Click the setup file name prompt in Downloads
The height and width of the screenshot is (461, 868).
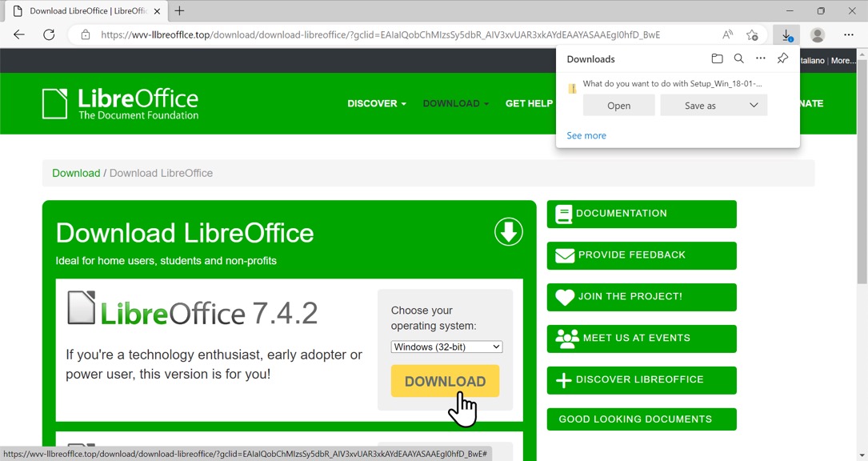(x=672, y=84)
